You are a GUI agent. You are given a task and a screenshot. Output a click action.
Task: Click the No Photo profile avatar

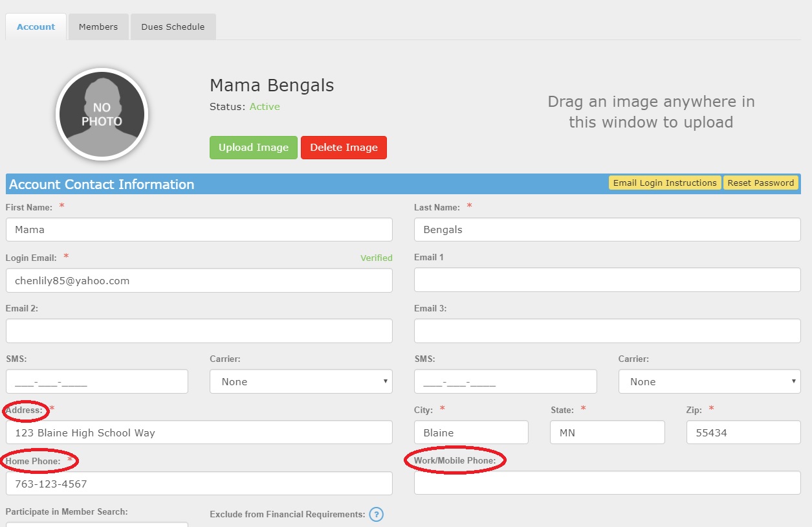pos(102,115)
